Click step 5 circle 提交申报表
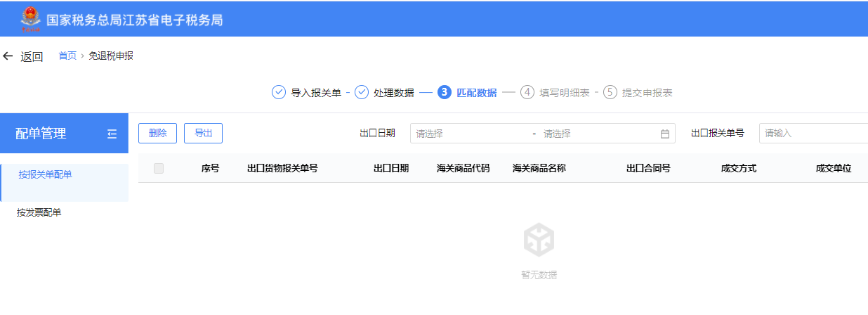The image size is (868, 315). pos(610,93)
